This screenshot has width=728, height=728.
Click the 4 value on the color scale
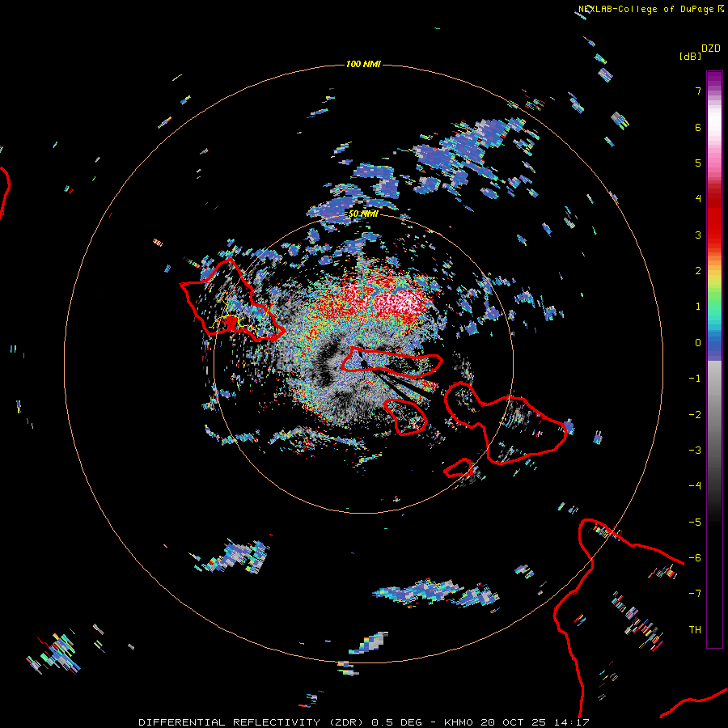point(698,199)
